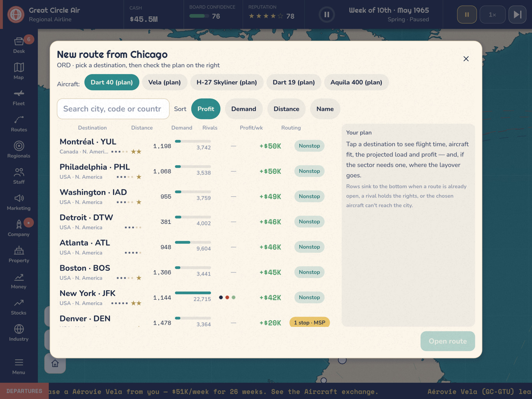
Task: Close the New route dialog
Action: 466,59
